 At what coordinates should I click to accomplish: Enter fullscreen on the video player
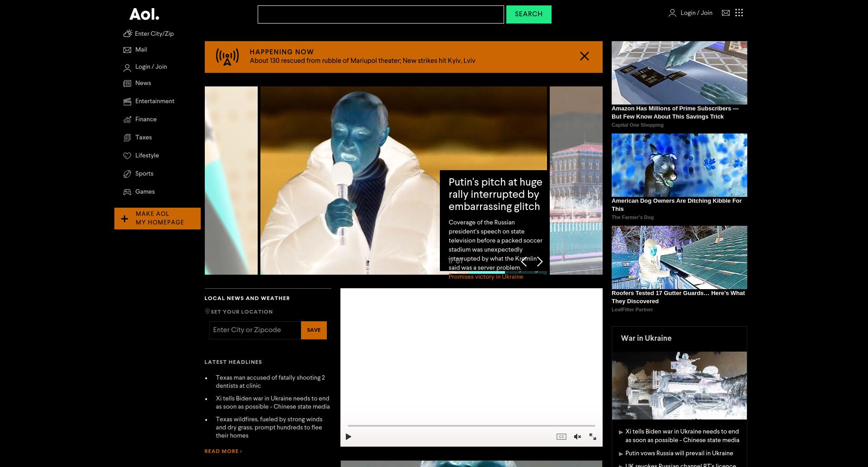(x=593, y=437)
